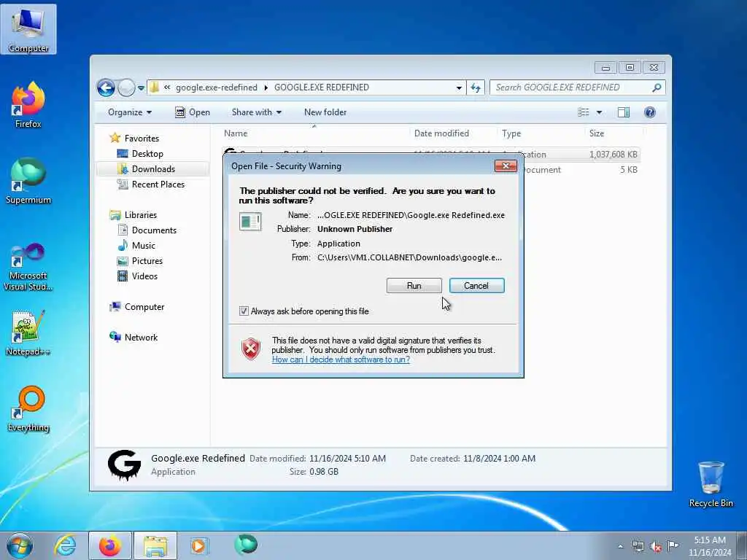Screen dimensions: 747x560
Task: Close the Security Warning dialog with X
Action: pyautogui.click(x=506, y=166)
